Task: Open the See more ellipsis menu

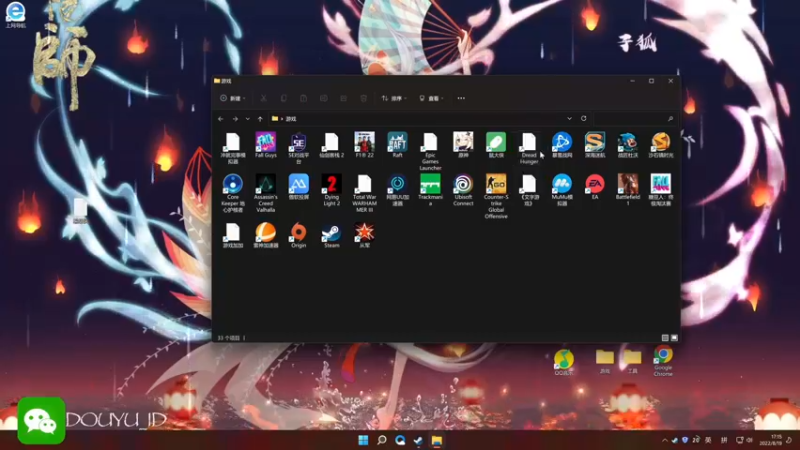Action: coord(461,98)
